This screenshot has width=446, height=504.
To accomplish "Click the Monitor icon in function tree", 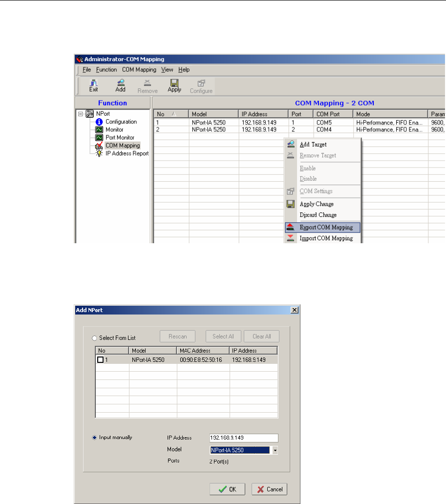I will click(99, 129).
